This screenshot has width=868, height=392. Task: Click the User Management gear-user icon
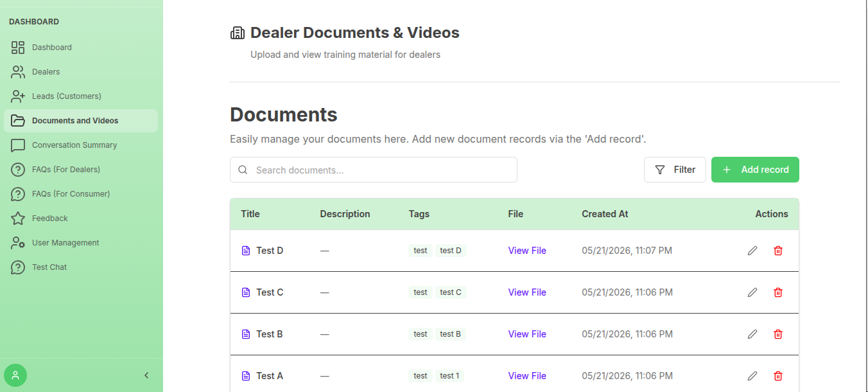pyautogui.click(x=18, y=243)
